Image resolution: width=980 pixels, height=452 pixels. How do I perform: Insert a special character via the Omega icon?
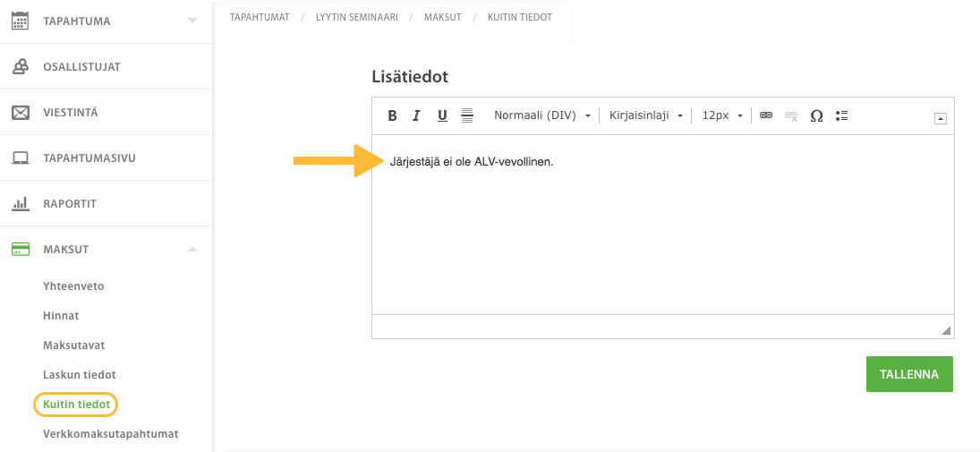pyautogui.click(x=816, y=115)
